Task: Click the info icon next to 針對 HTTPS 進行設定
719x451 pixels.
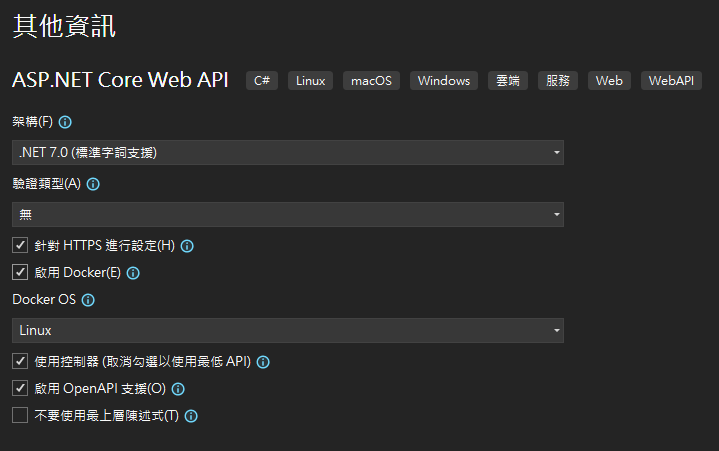Action: 187,246
